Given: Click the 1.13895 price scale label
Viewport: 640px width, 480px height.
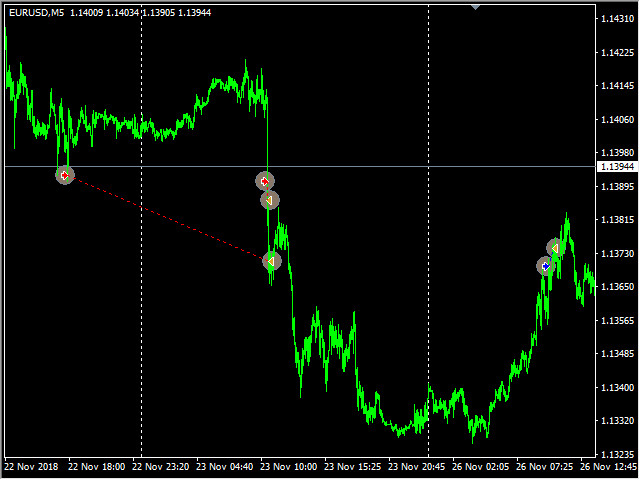Looking at the screenshot, I should coord(618,186).
